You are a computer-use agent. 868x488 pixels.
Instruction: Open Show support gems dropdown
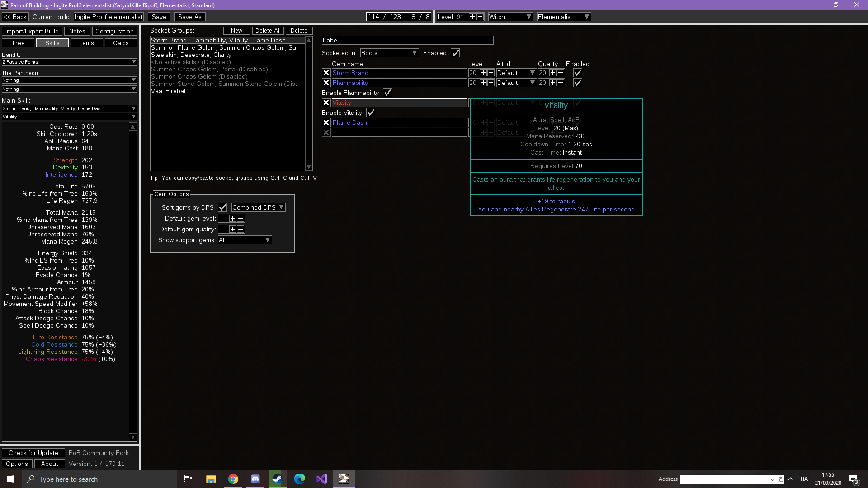point(245,240)
